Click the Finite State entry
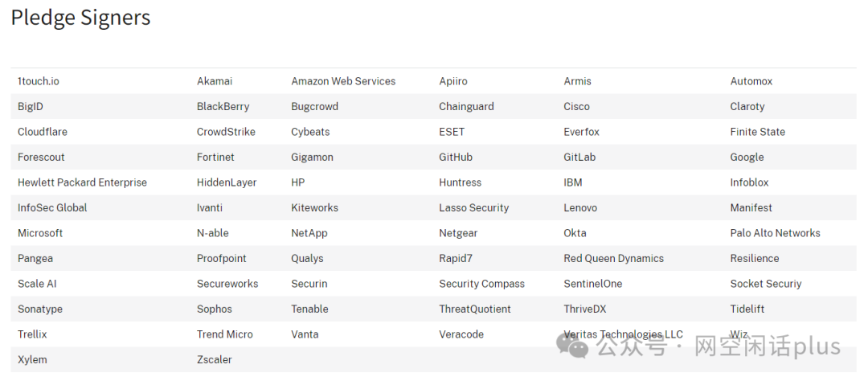The height and width of the screenshot is (381, 868). coord(757,132)
